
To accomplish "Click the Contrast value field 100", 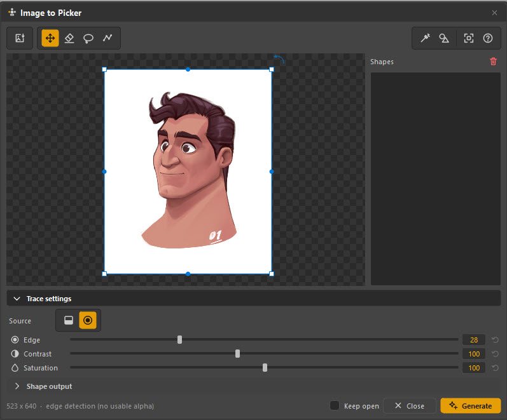I will (474, 354).
